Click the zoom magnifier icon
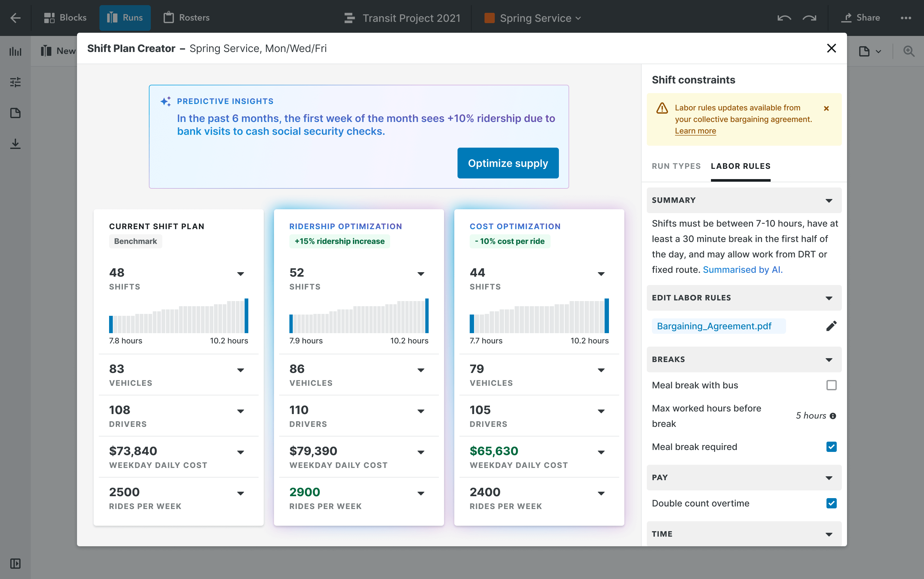 click(909, 51)
